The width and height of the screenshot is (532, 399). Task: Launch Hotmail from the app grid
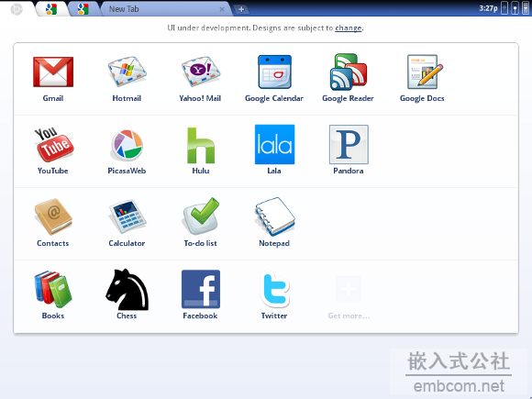click(x=127, y=72)
